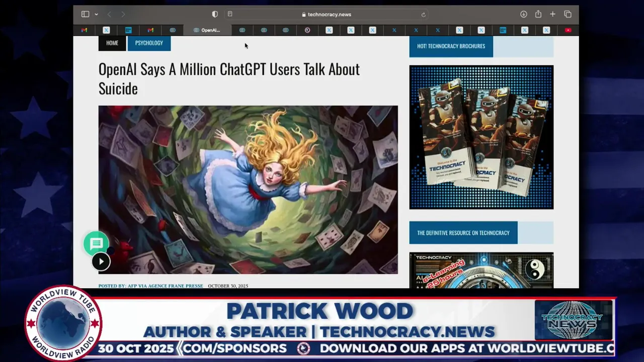644x362 pixels.
Task: Click THE DEFINITIVE RESOURCE ON TECHNOCRACY heading
Action: [463, 233]
